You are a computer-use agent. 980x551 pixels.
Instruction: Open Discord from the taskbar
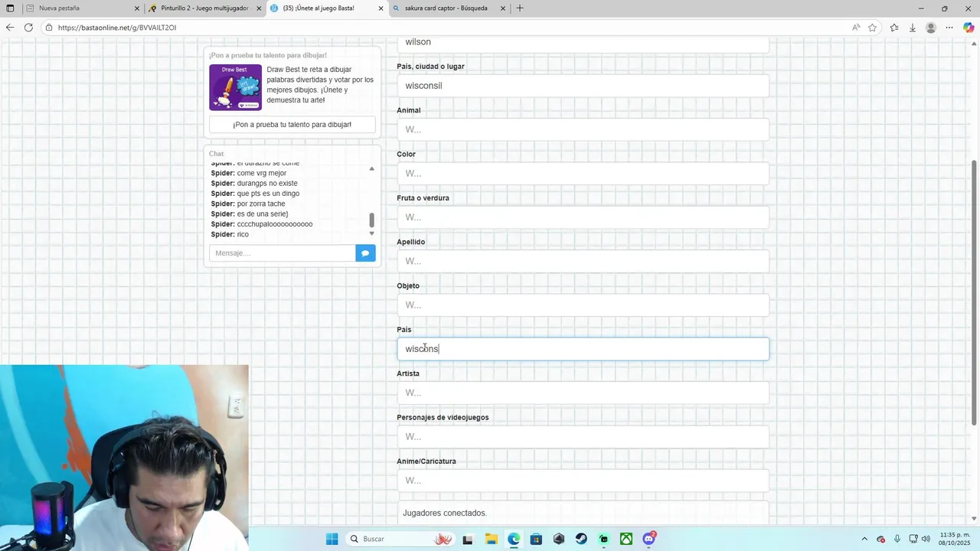pos(649,539)
